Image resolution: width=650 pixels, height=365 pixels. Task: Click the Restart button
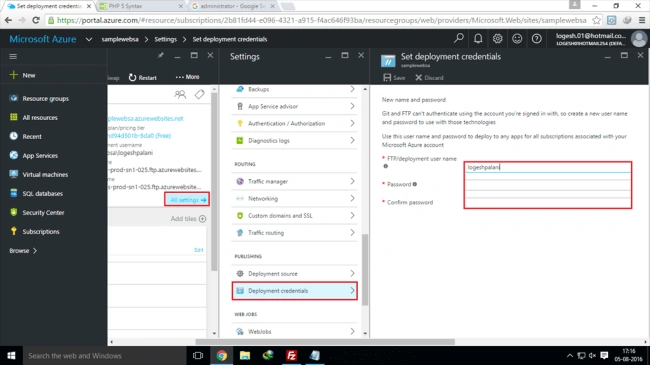(143, 78)
